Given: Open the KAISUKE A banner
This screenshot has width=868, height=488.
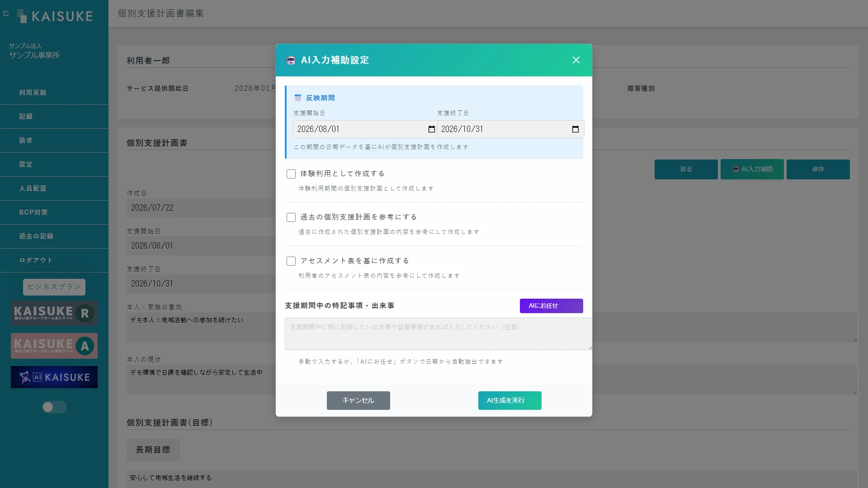Looking at the screenshot, I should 54,346.
